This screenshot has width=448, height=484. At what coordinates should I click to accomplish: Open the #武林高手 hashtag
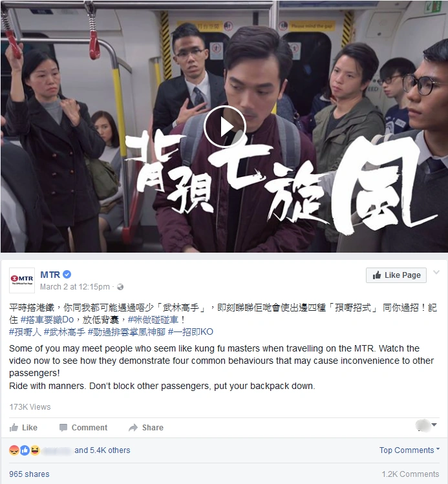pyautogui.click(x=64, y=332)
